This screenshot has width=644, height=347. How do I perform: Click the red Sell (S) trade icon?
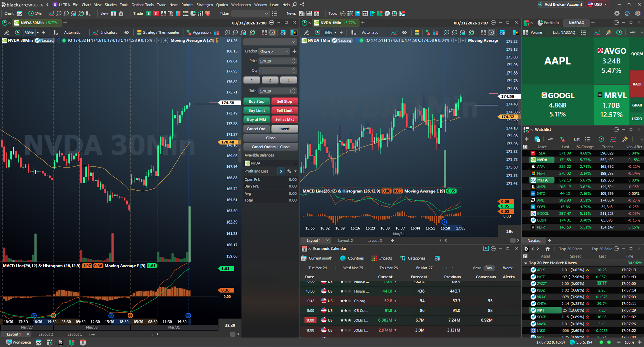156,14
